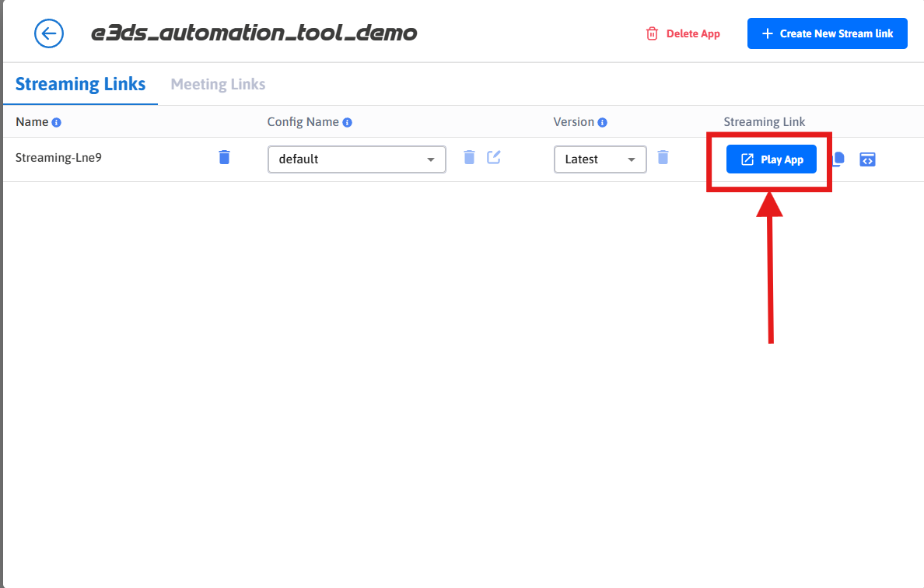Click info icon next to Name header

[57, 123]
